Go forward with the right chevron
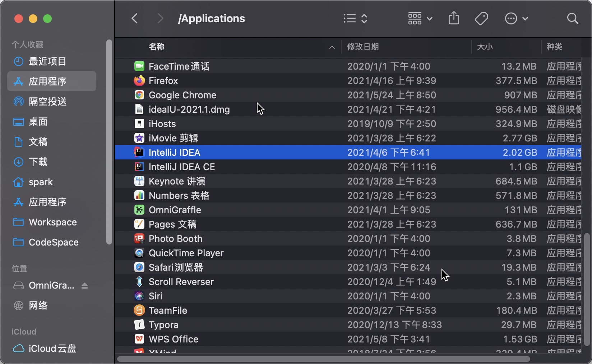 tap(160, 18)
